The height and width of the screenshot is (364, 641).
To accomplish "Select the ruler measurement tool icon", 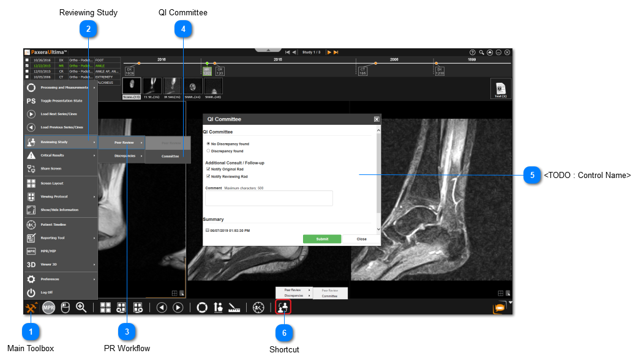I will click(x=234, y=308).
